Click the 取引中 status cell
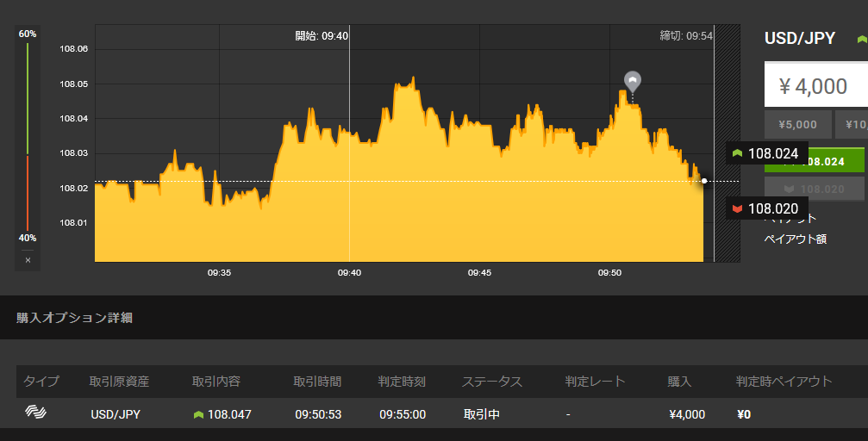Screen dimensions: 868x441 tap(482, 414)
